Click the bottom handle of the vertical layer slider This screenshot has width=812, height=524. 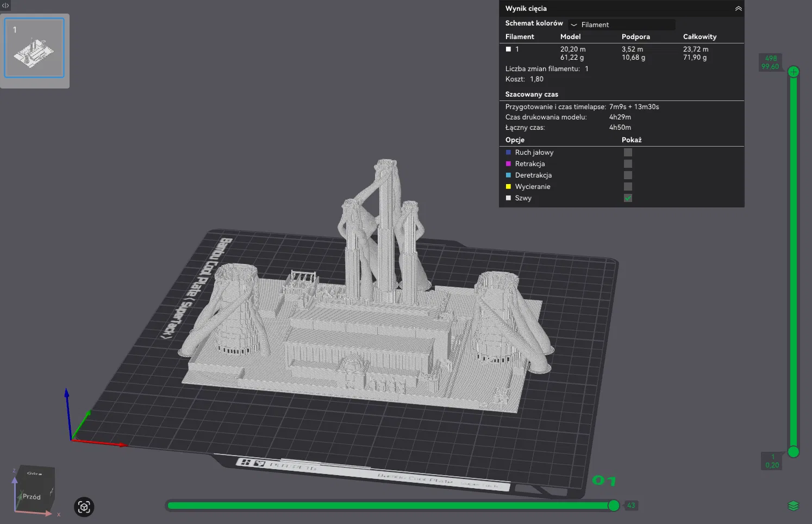(x=794, y=452)
